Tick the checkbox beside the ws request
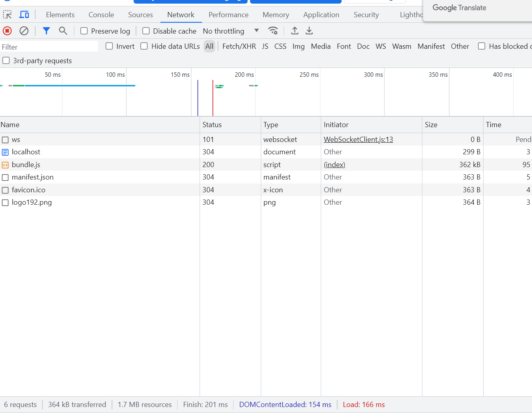532x413 pixels. click(x=5, y=140)
